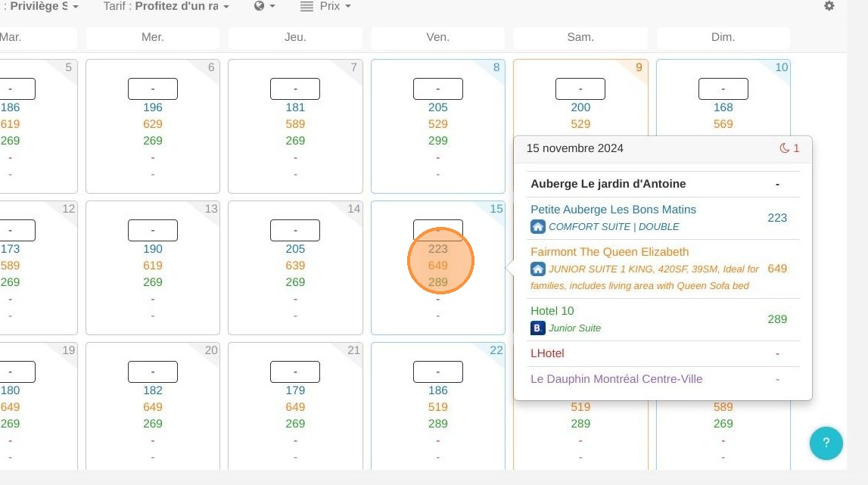Click the moon nights icon in popup header
Screen dimensions: 868x485
785,148
